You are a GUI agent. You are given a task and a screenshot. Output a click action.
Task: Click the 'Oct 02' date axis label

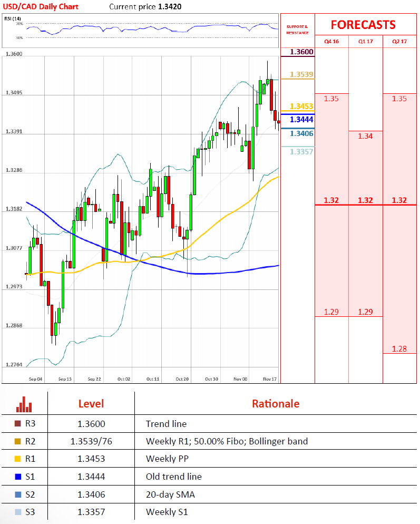(x=124, y=379)
